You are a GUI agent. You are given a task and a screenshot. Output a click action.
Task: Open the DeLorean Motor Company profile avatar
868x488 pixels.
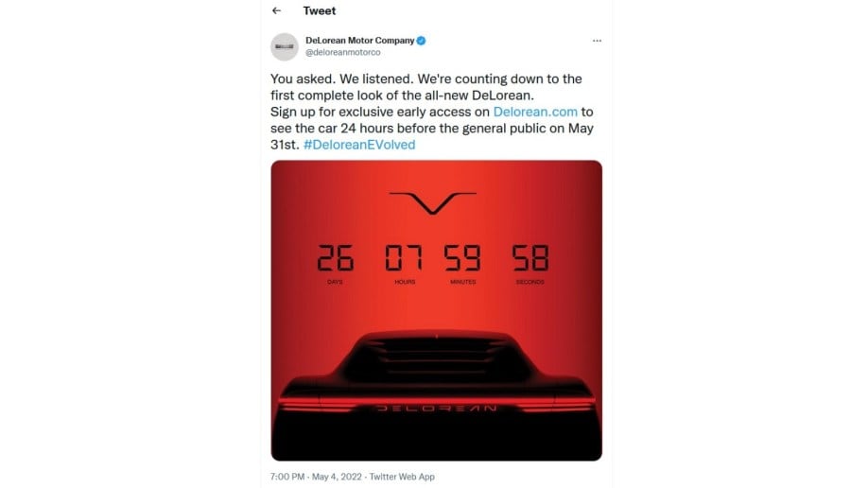tap(285, 46)
